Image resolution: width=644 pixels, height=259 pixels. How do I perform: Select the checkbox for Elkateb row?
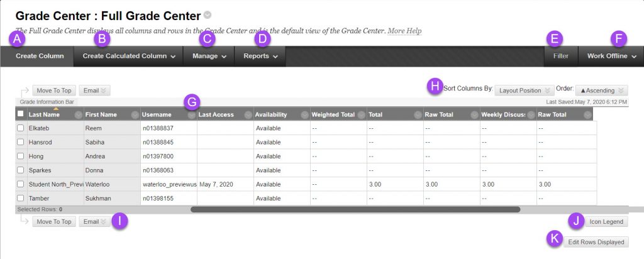21,128
